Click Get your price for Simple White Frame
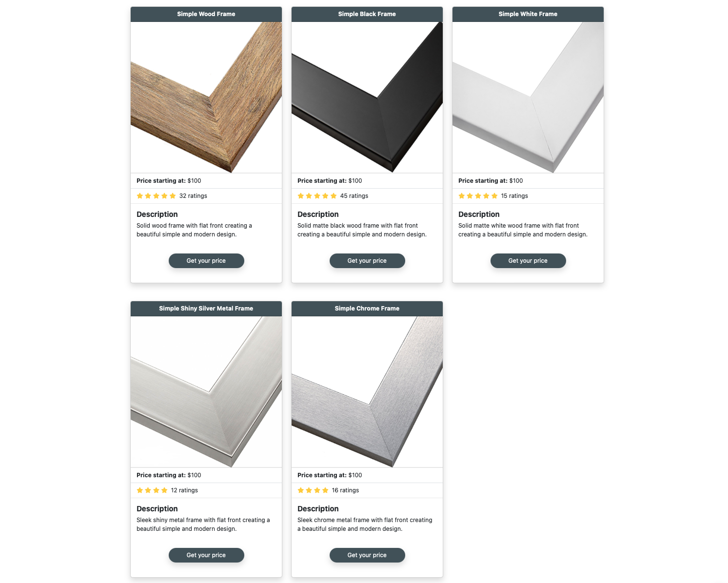The width and height of the screenshot is (728, 583). pyautogui.click(x=528, y=261)
